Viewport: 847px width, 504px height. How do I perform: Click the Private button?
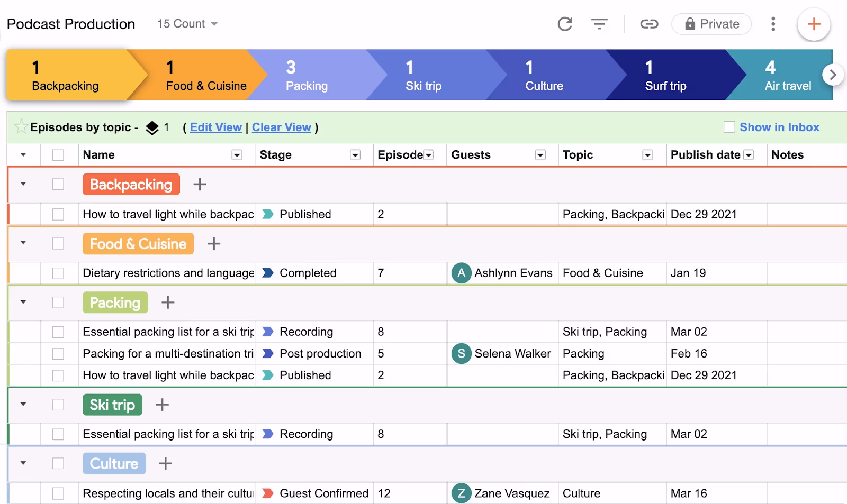click(711, 24)
